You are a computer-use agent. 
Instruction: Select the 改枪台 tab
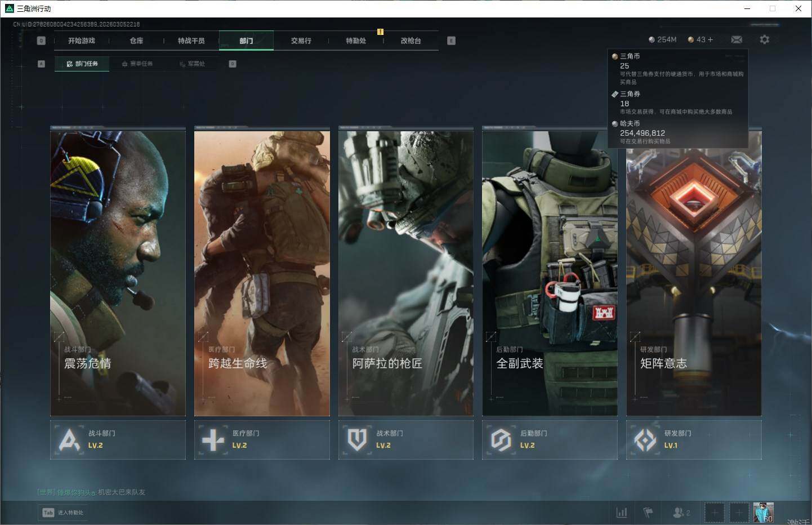point(411,41)
